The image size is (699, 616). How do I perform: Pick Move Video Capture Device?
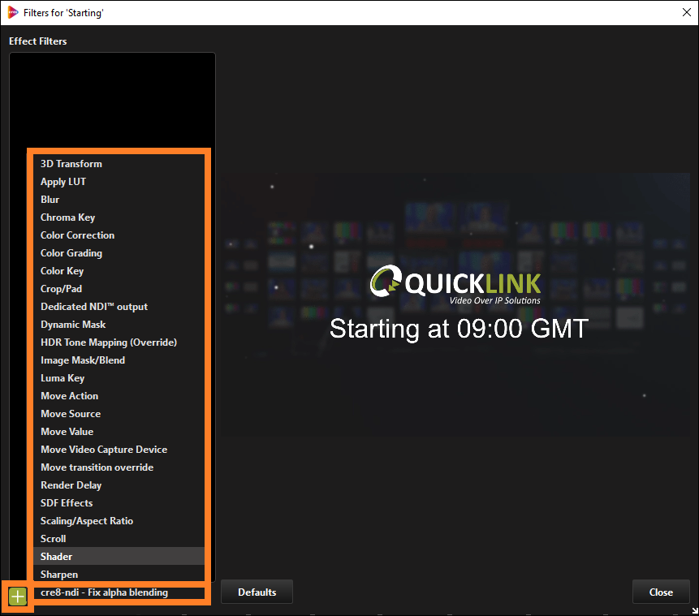pos(119,449)
